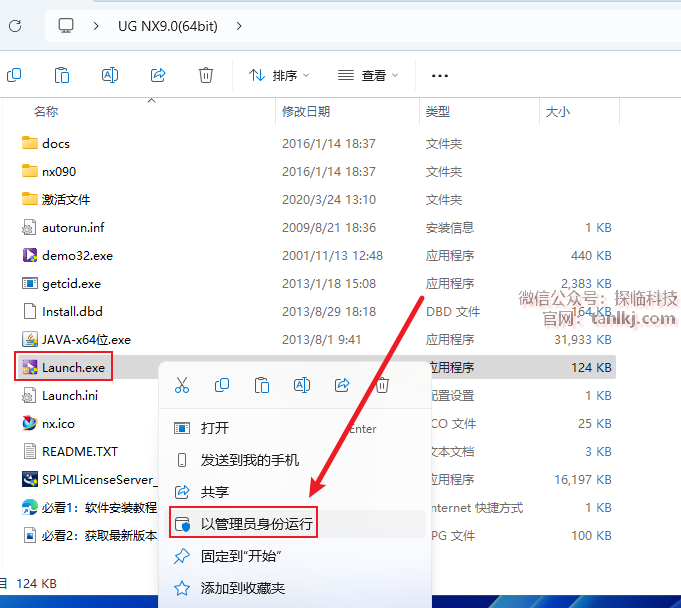Click the copy icon in context menu

point(222,385)
